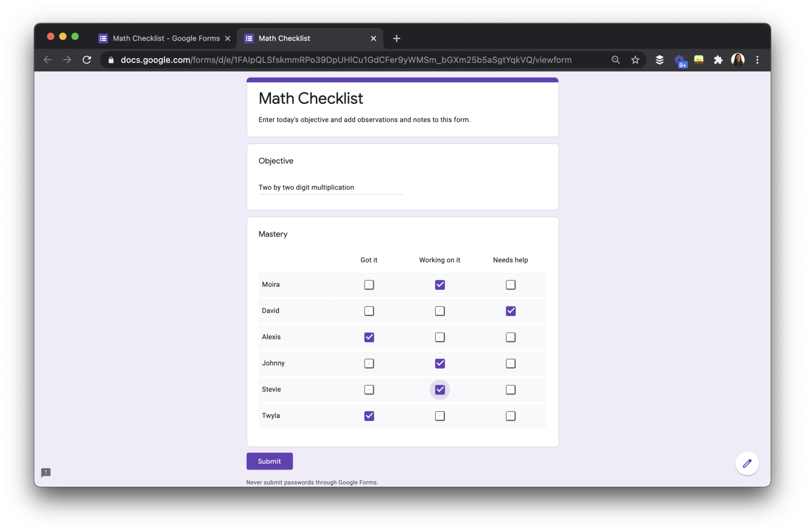Screen dimensions: 805x532
Task: Click the address bar URL
Action: 345,60
